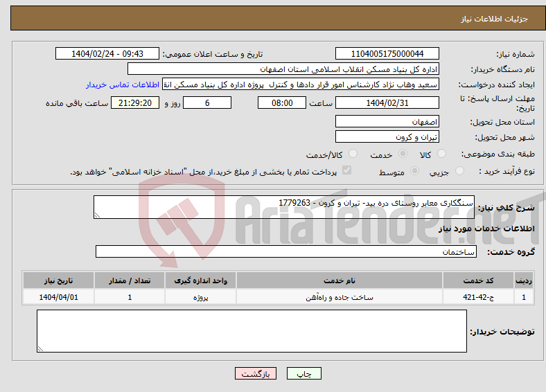Click the buyer organization name field

click(x=283, y=69)
